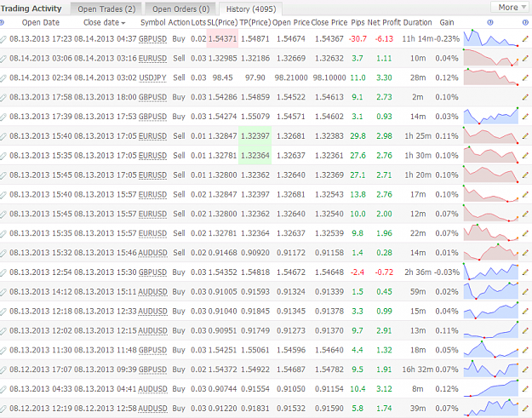Sort trades by the Duration header
532x418 pixels.
click(418, 23)
